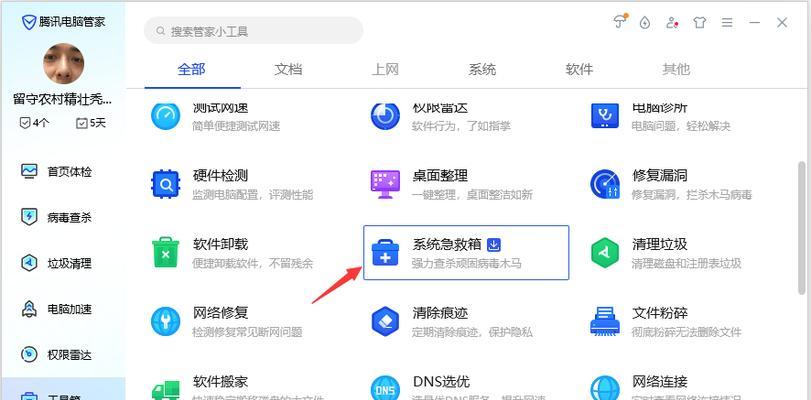Image resolution: width=811 pixels, height=400 pixels.
Task: Open the skin T-shirt icon
Action: (x=699, y=23)
